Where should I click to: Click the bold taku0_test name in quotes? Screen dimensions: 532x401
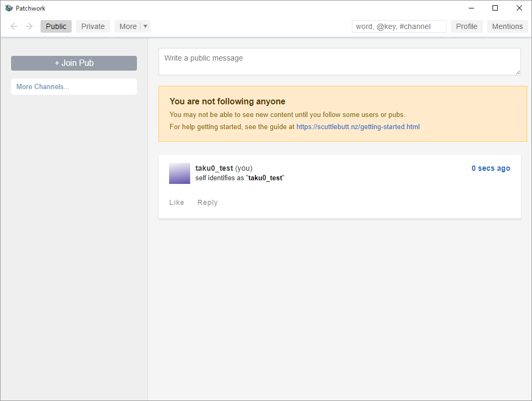pyautogui.click(x=265, y=178)
